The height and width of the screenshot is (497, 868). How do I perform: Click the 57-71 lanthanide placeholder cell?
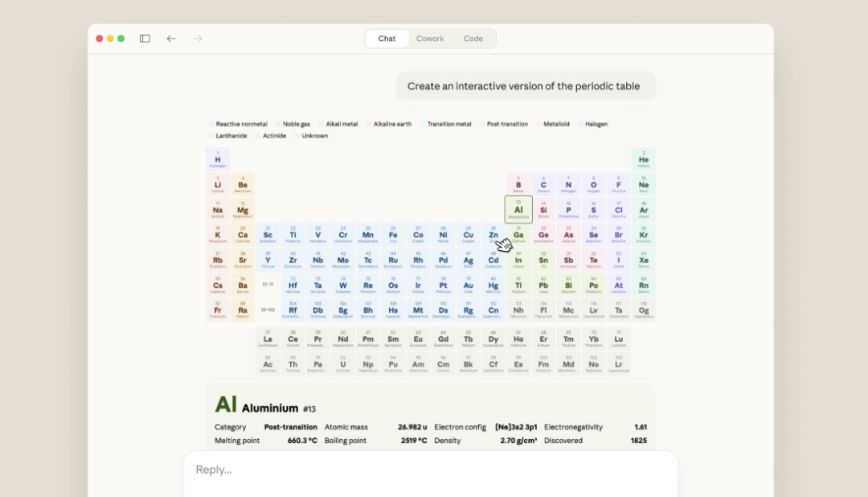(x=268, y=285)
